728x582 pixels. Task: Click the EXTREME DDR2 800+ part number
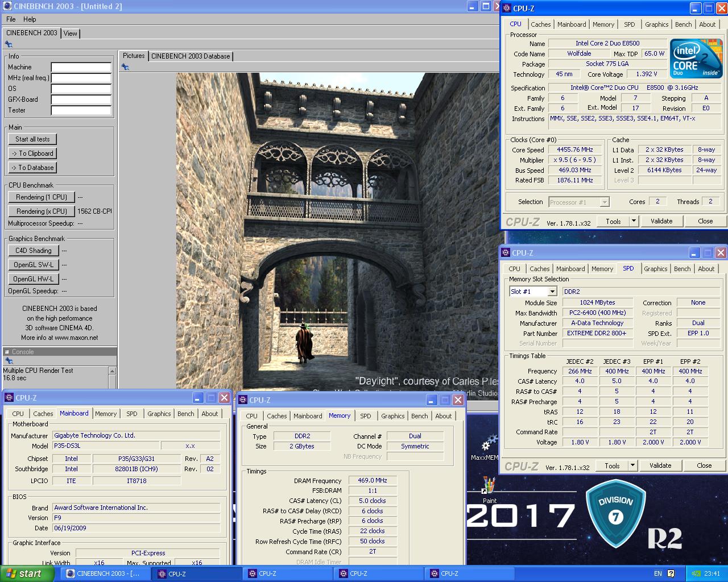(x=597, y=333)
